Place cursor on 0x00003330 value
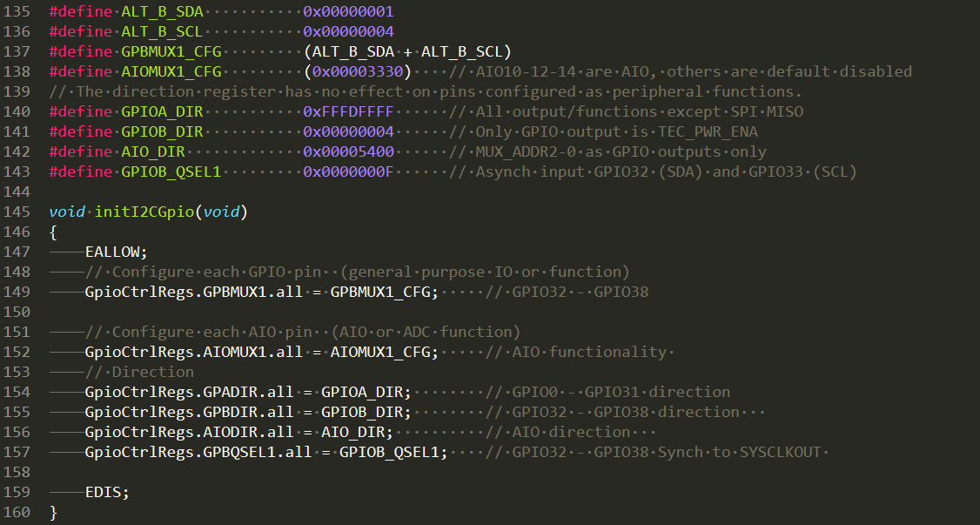The height and width of the screenshot is (525, 980). pyautogui.click(x=361, y=71)
